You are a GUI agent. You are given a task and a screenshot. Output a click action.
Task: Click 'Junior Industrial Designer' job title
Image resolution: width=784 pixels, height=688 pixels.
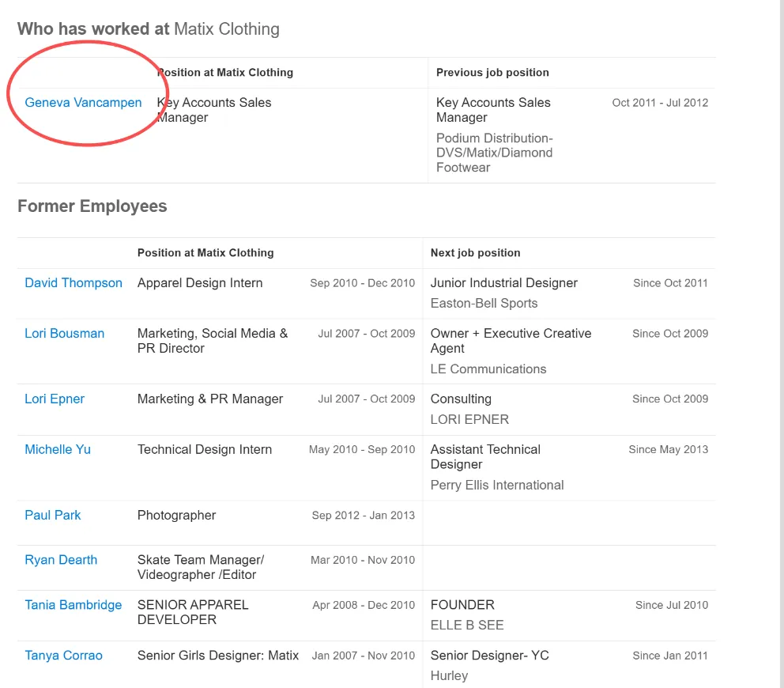pyautogui.click(x=504, y=282)
